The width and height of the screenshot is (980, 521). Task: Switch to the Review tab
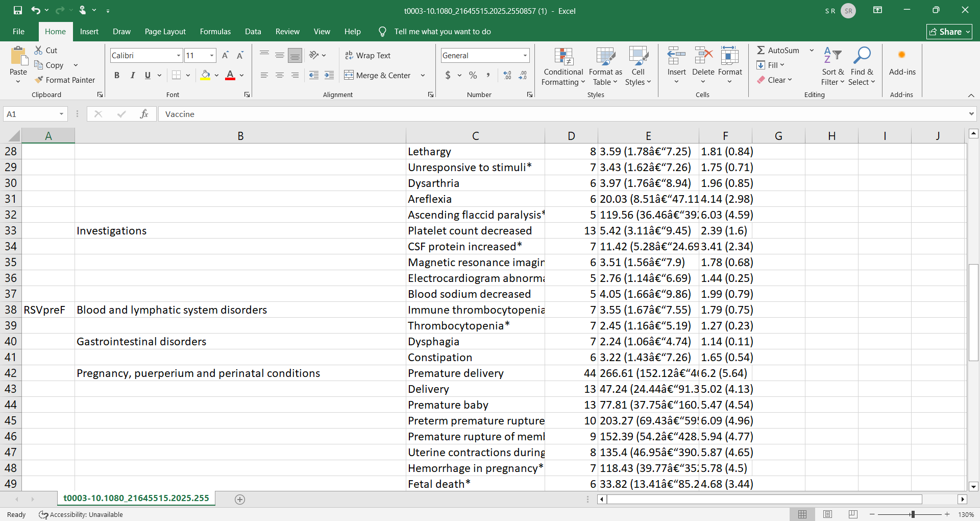click(287, 32)
